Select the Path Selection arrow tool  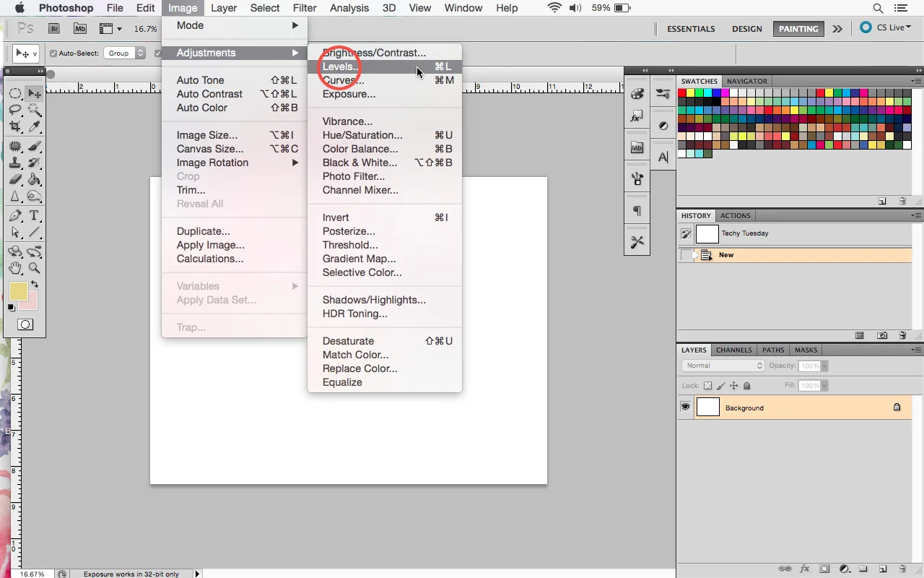15,233
